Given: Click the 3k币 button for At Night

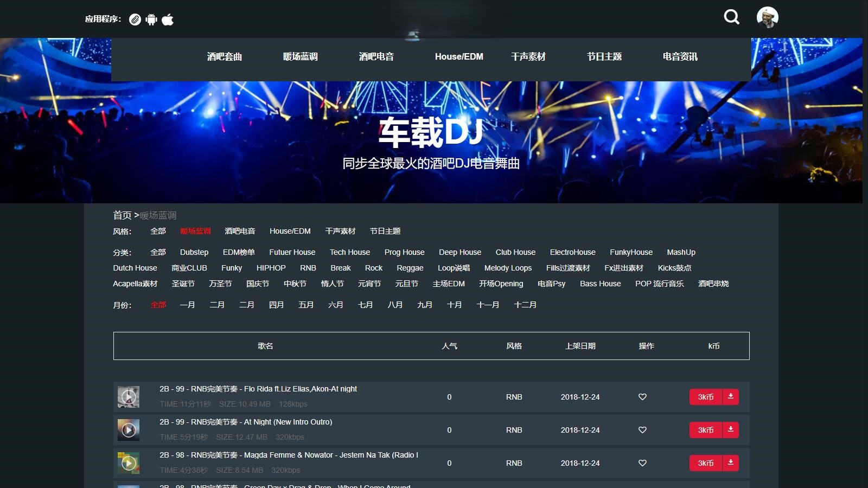Looking at the screenshot, I should point(705,430).
